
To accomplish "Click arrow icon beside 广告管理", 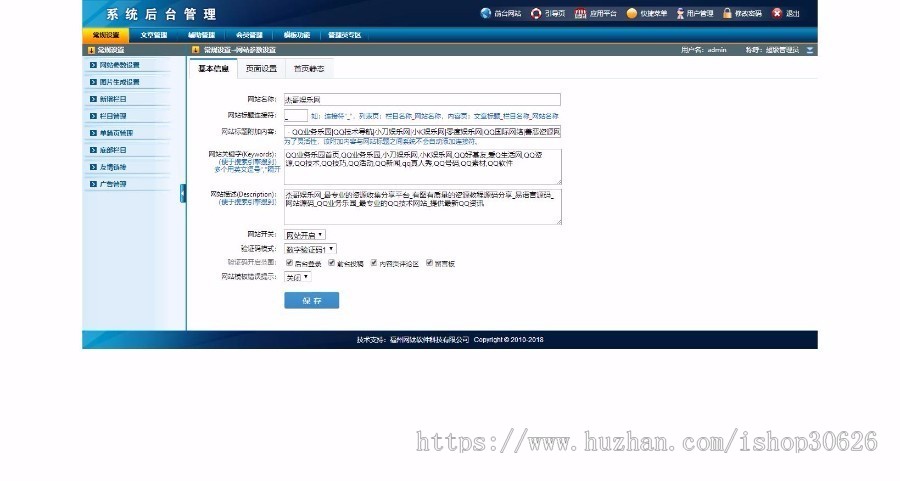I will (93, 184).
